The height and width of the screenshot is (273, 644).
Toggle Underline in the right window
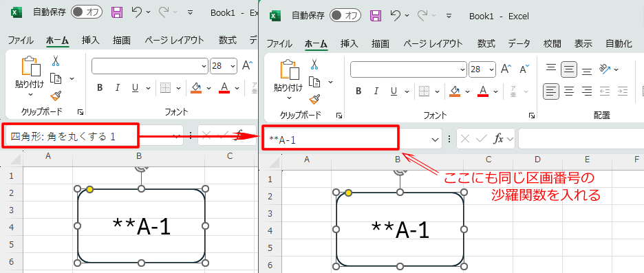(x=394, y=91)
